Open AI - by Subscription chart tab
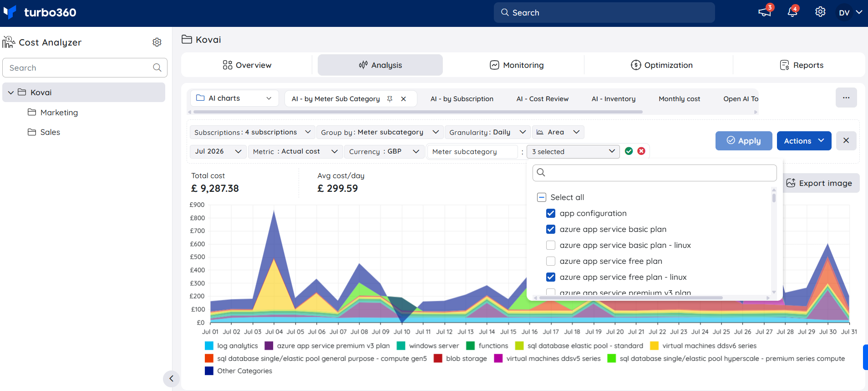The width and height of the screenshot is (868, 391). 462,99
